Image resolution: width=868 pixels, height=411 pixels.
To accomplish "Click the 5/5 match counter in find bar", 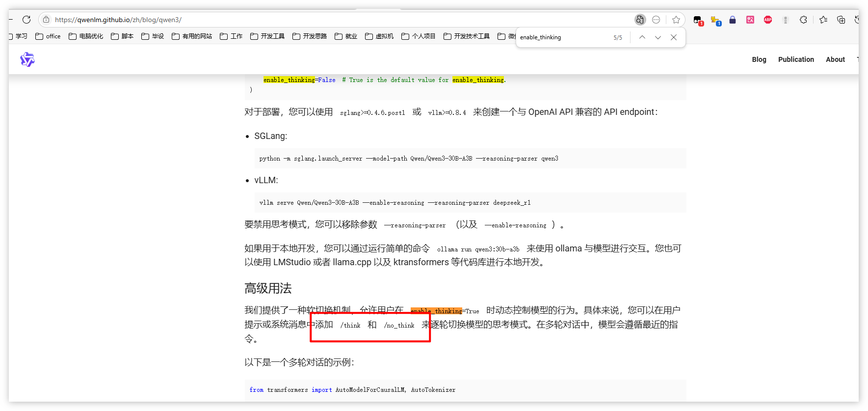I will (618, 38).
